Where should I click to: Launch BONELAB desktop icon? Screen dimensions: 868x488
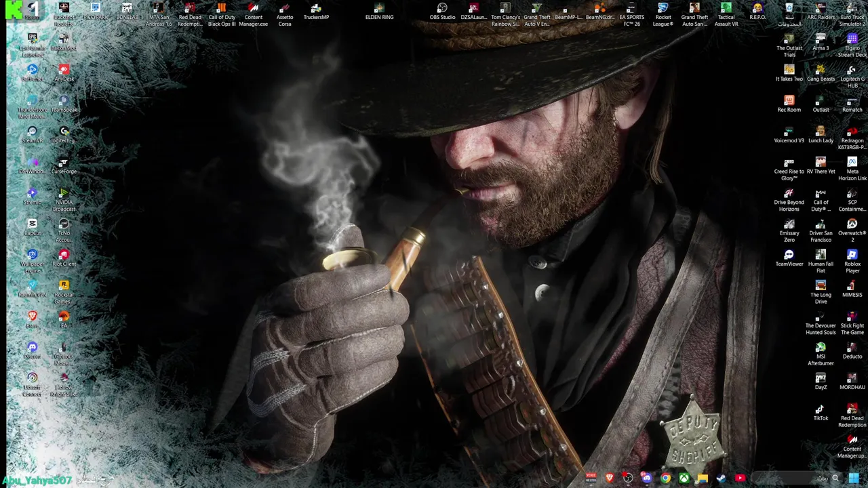[x=127, y=11]
